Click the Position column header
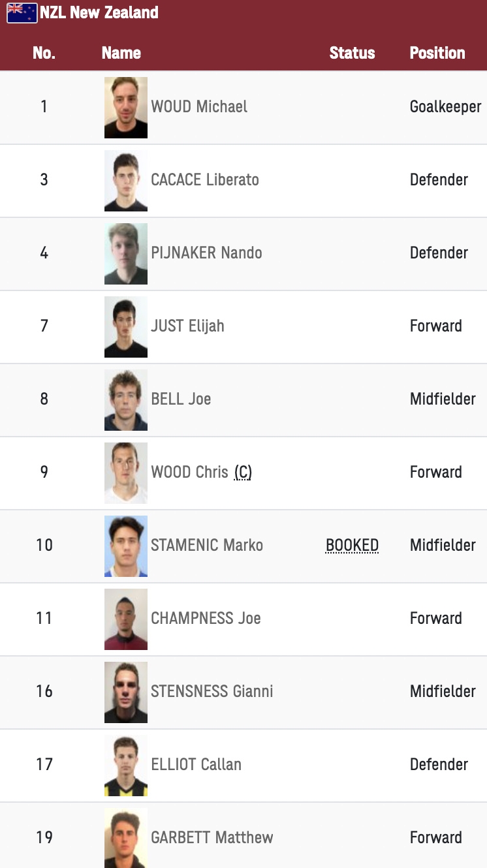This screenshot has width=487, height=868. (437, 53)
